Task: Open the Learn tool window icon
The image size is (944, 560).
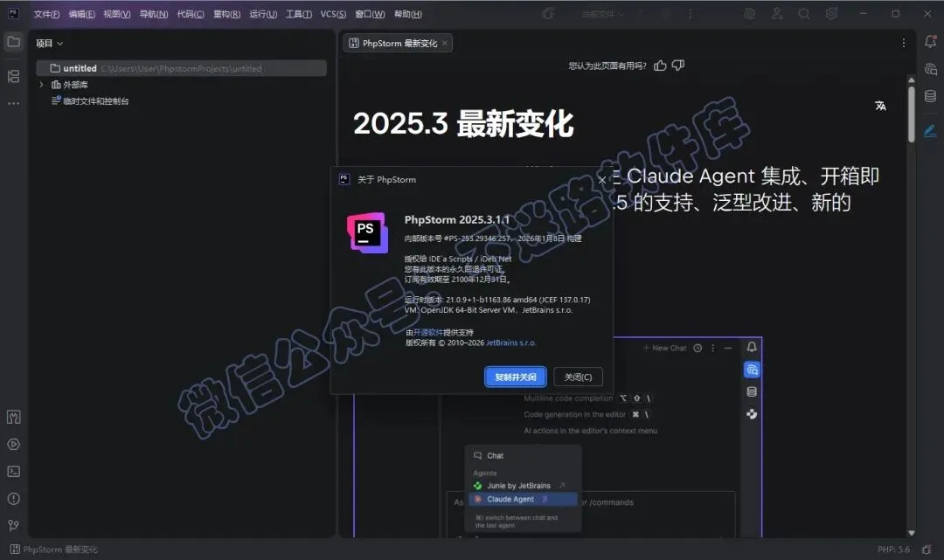Action: click(x=13, y=417)
